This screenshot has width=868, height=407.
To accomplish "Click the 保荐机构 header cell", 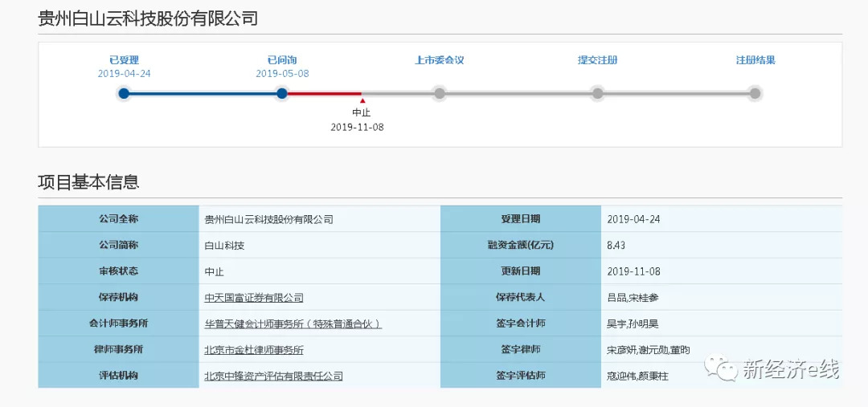I will click(x=118, y=297).
